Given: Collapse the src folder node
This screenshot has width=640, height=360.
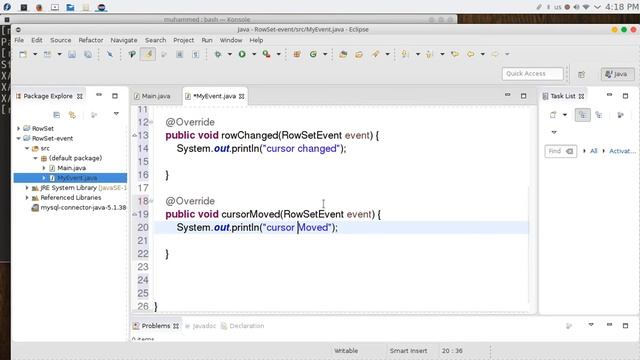Looking at the screenshot, I should coord(27,148).
